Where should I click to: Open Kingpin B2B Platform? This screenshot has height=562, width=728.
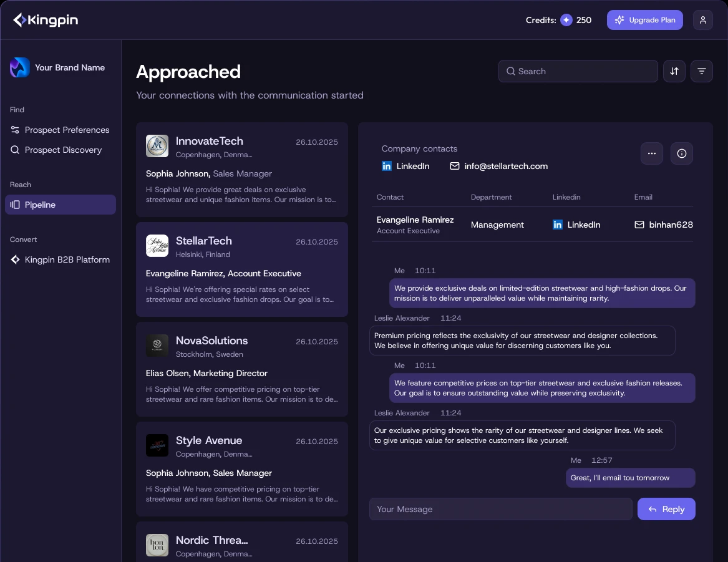point(61,259)
